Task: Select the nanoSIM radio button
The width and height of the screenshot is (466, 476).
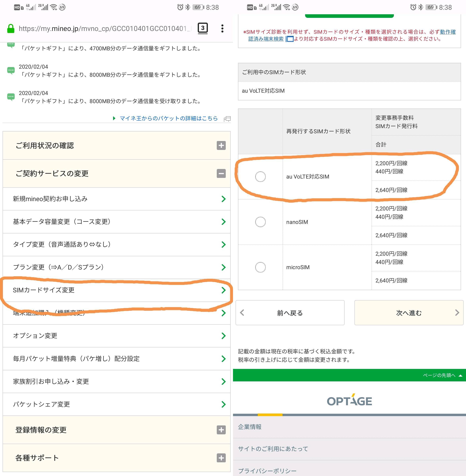Action: 260,222
